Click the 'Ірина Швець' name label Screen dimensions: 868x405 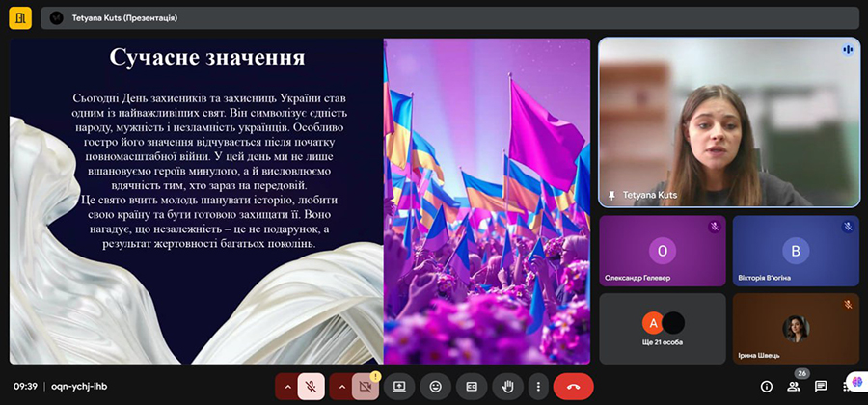click(x=759, y=355)
